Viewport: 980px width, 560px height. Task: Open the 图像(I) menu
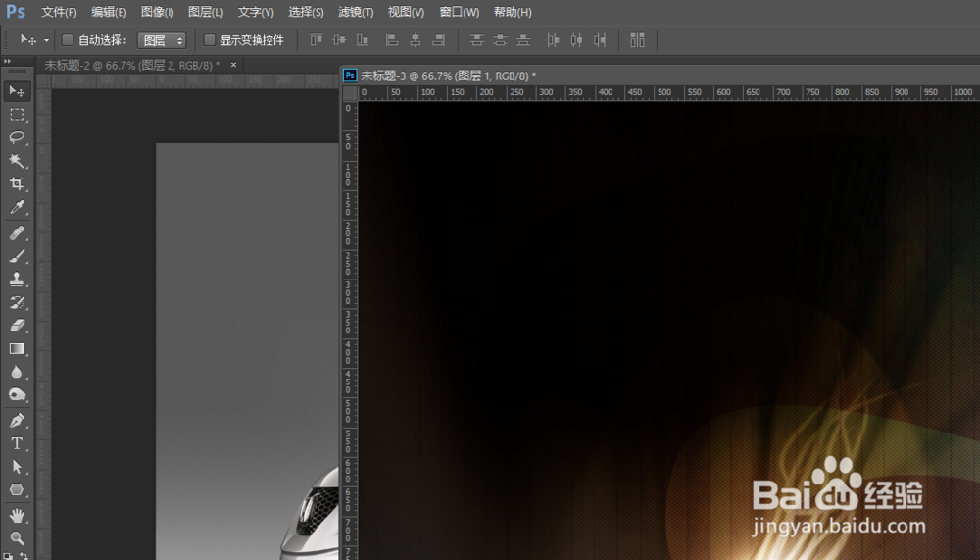(158, 12)
